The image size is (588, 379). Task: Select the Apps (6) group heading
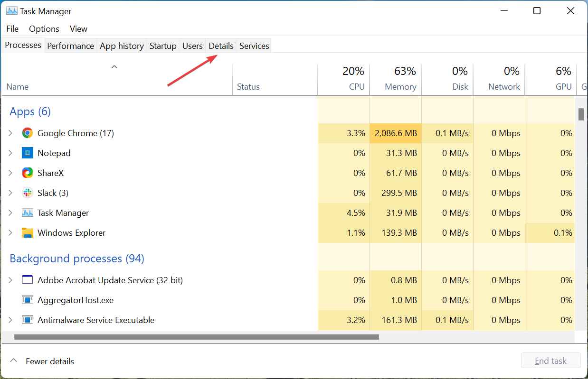point(30,111)
